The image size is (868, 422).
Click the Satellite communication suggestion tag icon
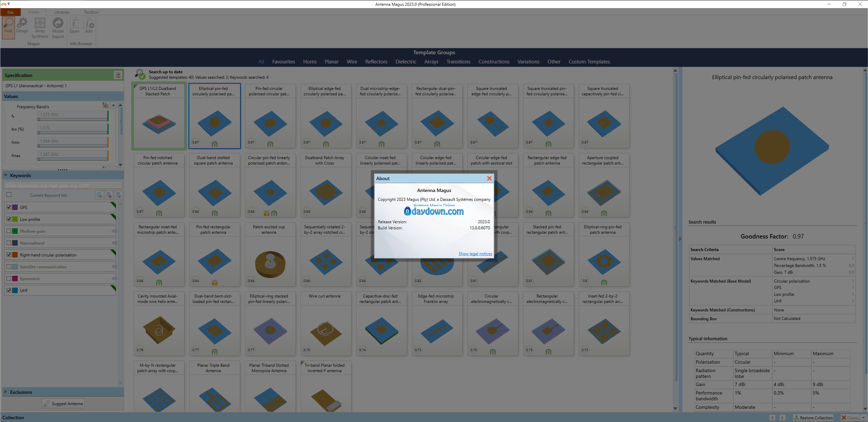pyautogui.click(x=114, y=267)
